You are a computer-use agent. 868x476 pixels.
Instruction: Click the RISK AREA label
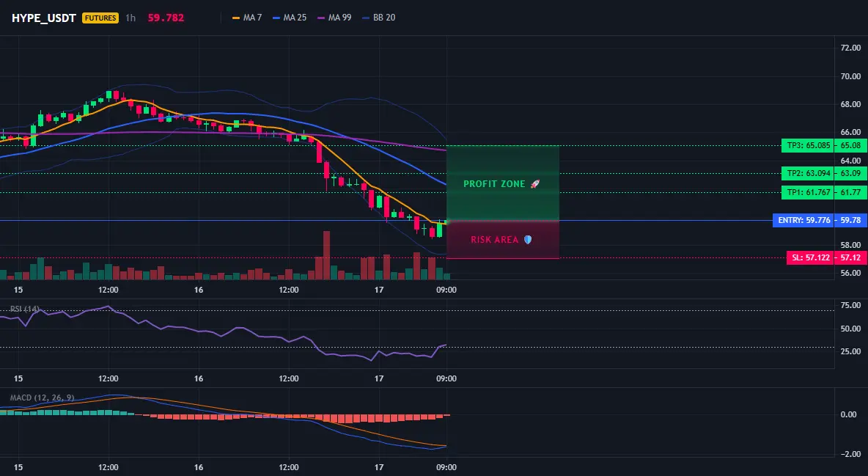tap(495, 240)
